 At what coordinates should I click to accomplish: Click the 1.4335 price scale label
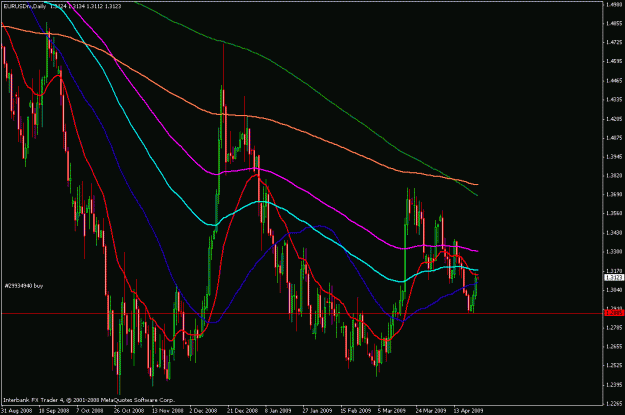(x=614, y=99)
